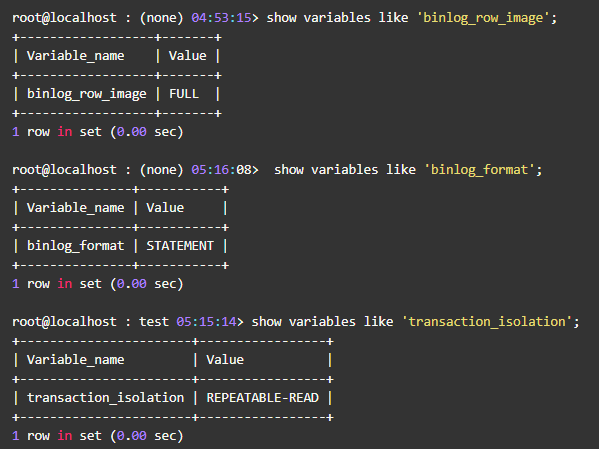
Task: Click the 'transaction_isolation' quoted string in command
Action: 487,322
